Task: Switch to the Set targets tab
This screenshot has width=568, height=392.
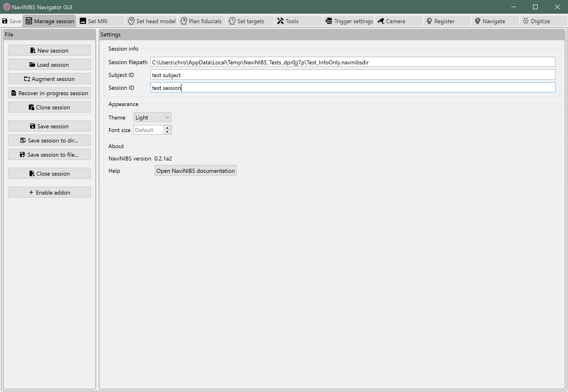Action: click(250, 21)
